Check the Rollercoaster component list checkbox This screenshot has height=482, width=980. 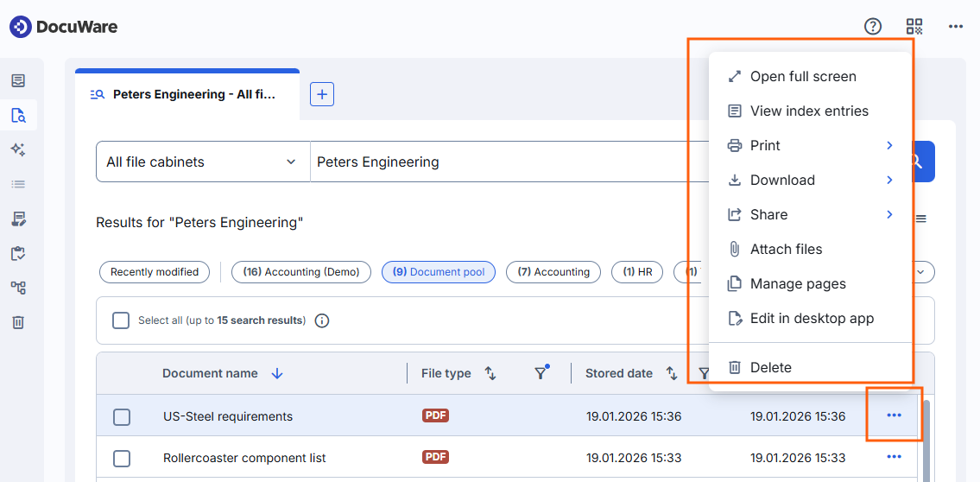coord(122,459)
